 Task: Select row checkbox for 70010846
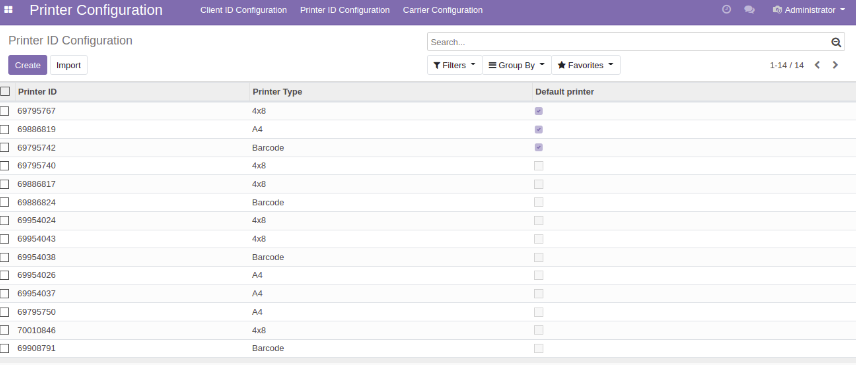pyautogui.click(x=4, y=330)
